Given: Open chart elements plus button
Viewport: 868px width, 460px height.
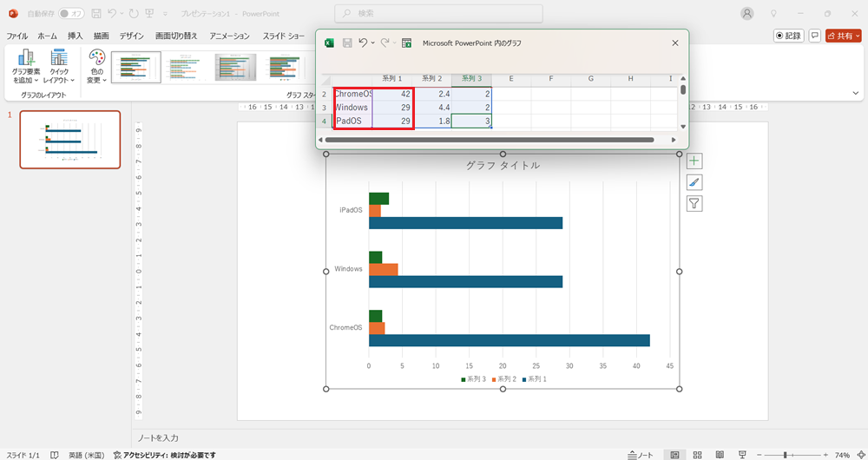Looking at the screenshot, I should [694, 161].
